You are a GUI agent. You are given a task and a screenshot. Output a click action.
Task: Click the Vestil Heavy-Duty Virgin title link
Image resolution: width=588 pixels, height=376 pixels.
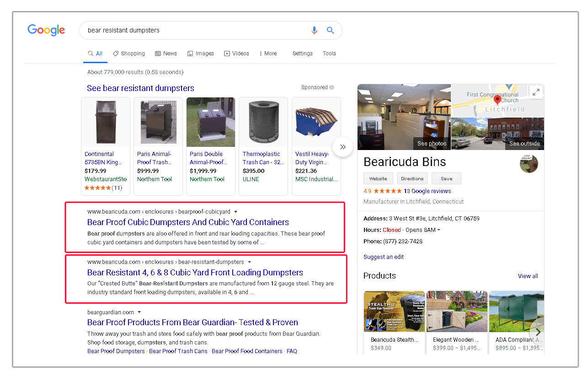pos(312,158)
